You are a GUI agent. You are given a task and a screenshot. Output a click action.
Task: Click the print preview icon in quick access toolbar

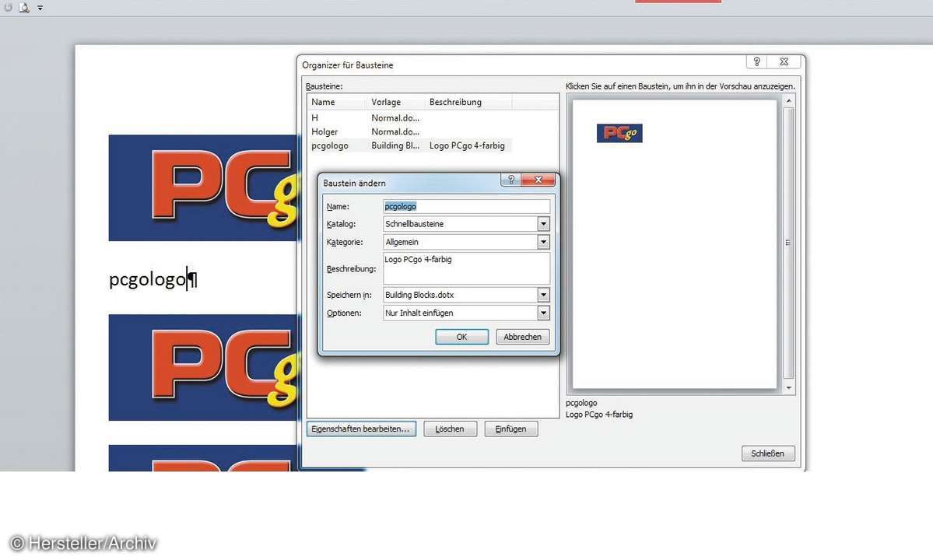pyautogui.click(x=24, y=8)
